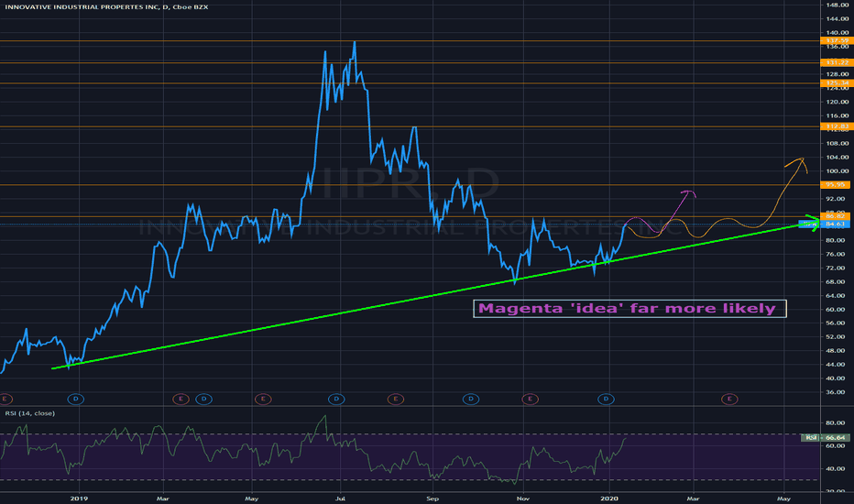Open the earnings marker between Mar and May 2020
Viewport: 854px width, 504px height.
point(729,399)
